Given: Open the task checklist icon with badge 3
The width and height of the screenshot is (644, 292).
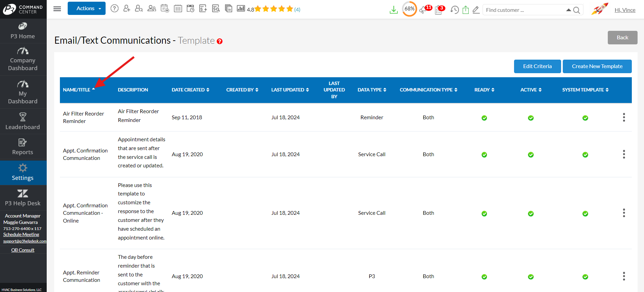Looking at the screenshot, I should pos(439,10).
